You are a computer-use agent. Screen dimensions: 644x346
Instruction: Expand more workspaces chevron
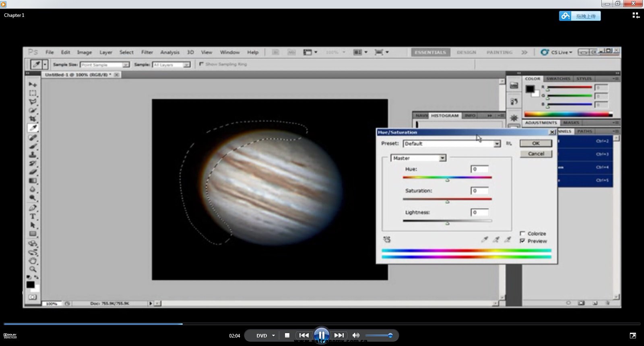[524, 52]
